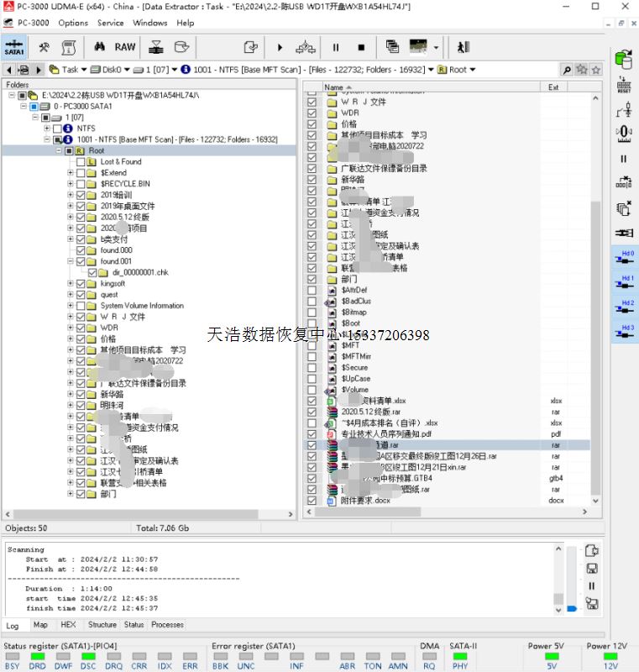
Task: Click the RESET icon in right sidebar
Action: pyautogui.click(x=623, y=84)
